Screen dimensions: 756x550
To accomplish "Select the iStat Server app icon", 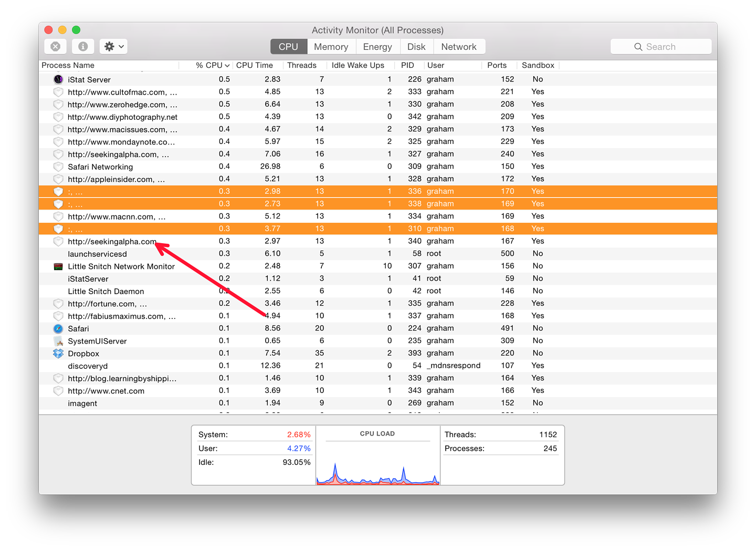I will [x=58, y=79].
